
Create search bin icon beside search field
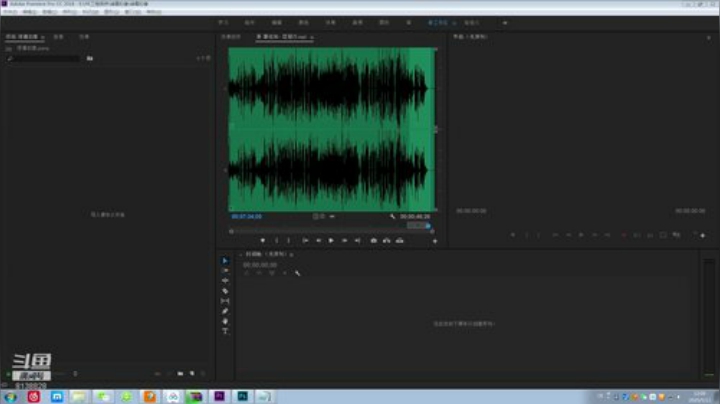click(x=90, y=59)
